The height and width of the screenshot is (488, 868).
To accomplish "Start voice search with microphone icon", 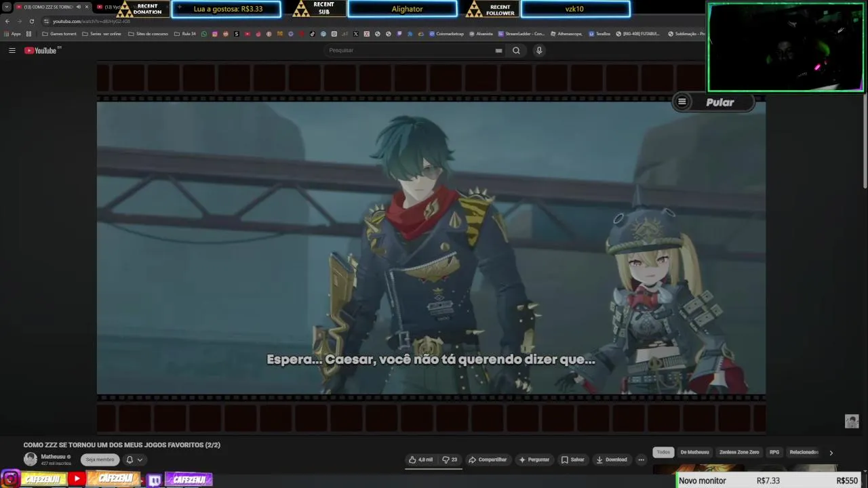I will coord(539,50).
